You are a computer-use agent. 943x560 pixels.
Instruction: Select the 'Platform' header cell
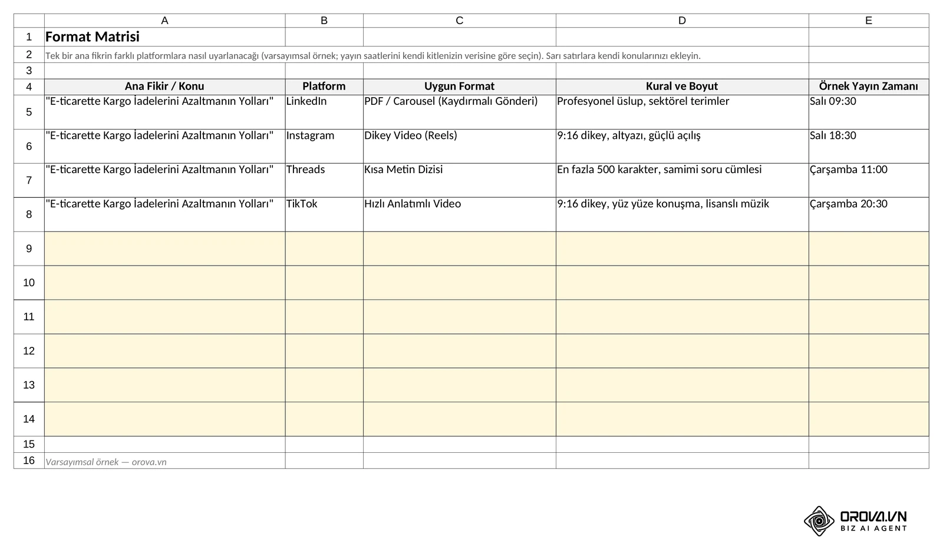pyautogui.click(x=324, y=87)
